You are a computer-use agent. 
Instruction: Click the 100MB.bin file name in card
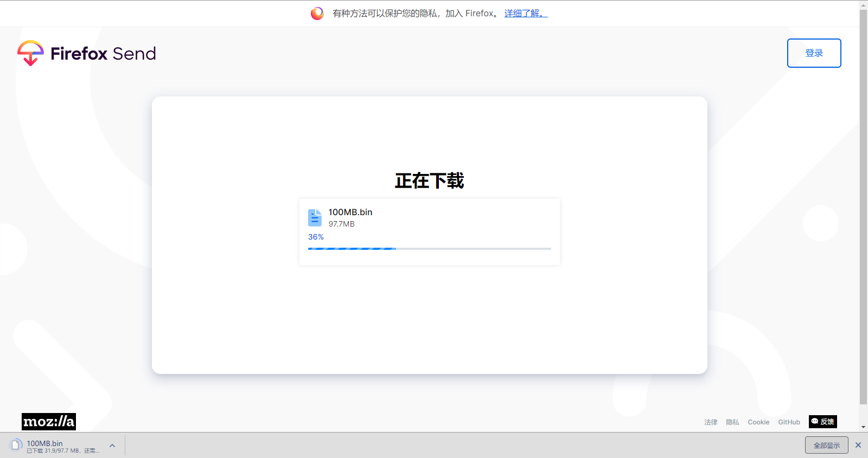(x=350, y=212)
